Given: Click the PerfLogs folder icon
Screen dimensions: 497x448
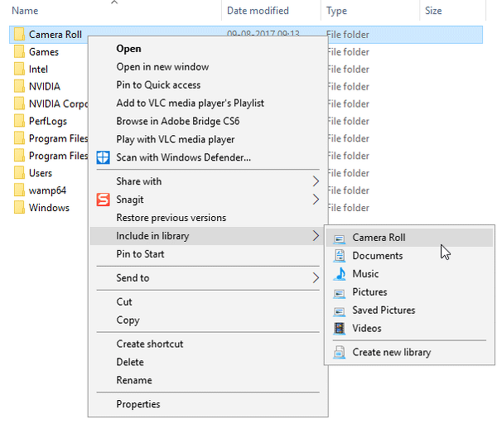Looking at the screenshot, I should (19, 121).
